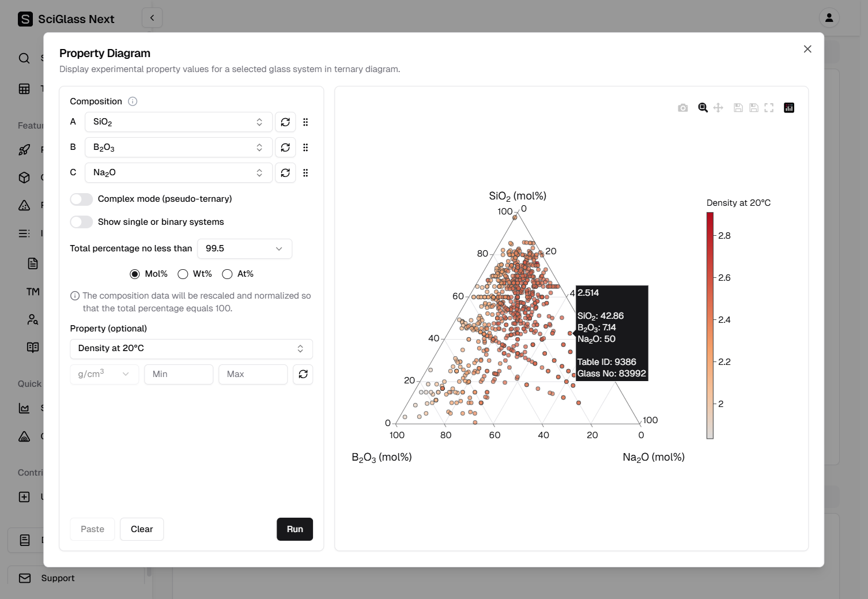
Task: Reset the property min/max range
Action: 303,374
